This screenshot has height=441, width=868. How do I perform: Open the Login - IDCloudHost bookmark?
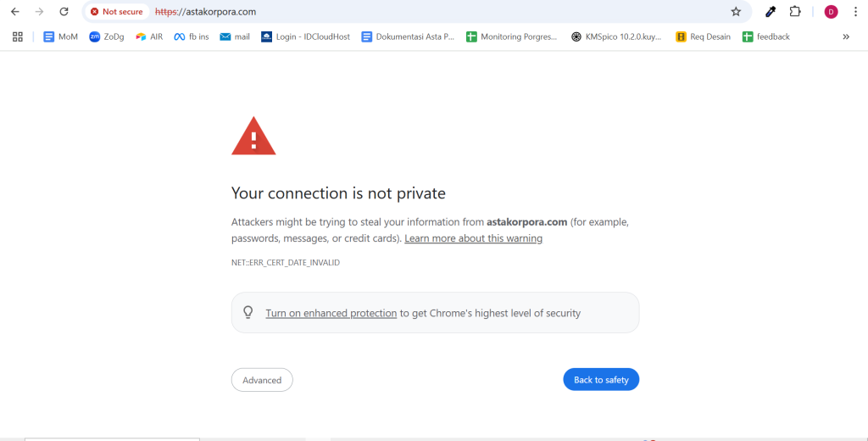(305, 36)
